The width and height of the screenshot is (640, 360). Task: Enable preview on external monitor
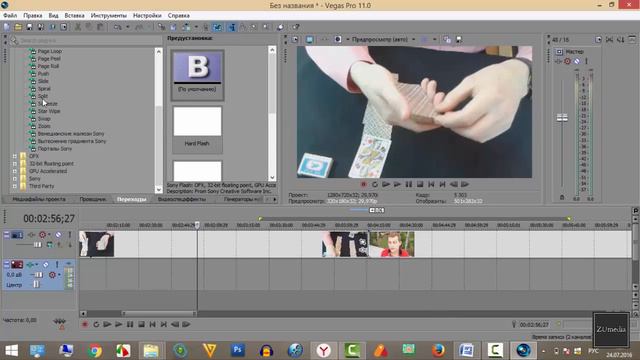pyautogui.click(x=309, y=40)
